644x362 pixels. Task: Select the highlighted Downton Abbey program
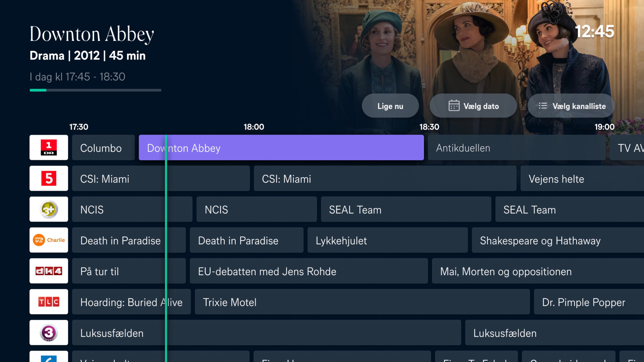tap(281, 147)
